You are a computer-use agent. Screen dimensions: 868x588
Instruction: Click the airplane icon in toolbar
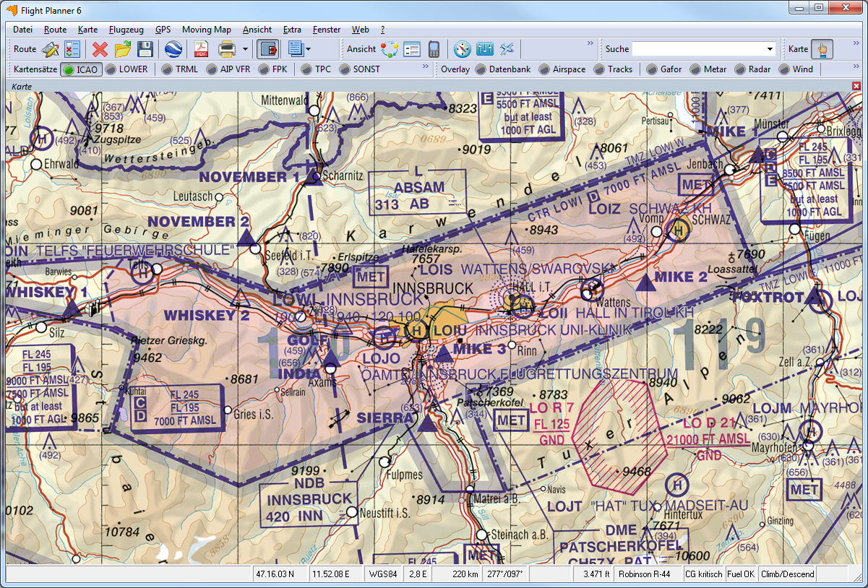click(507, 49)
